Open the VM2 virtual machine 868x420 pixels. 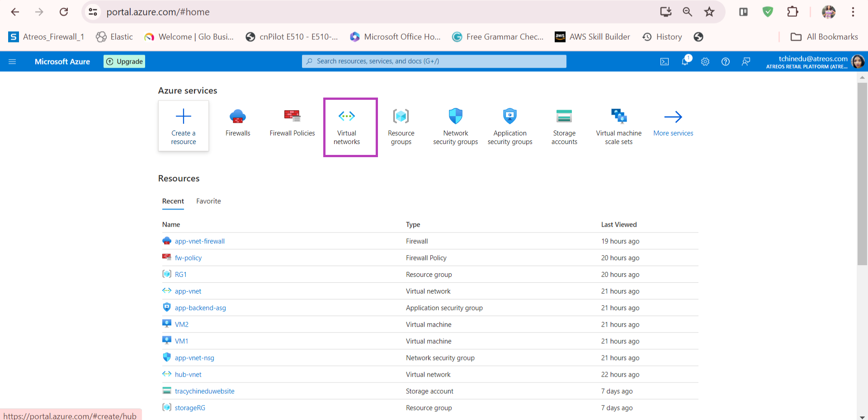click(x=182, y=325)
